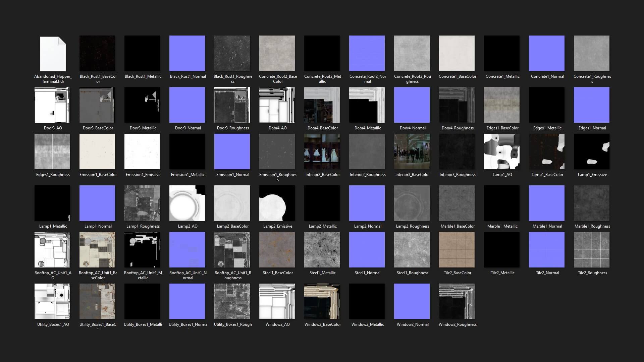Select the Tile2_Roughness grid texture
Image resolution: width=644 pixels, height=362 pixels.
point(592,250)
